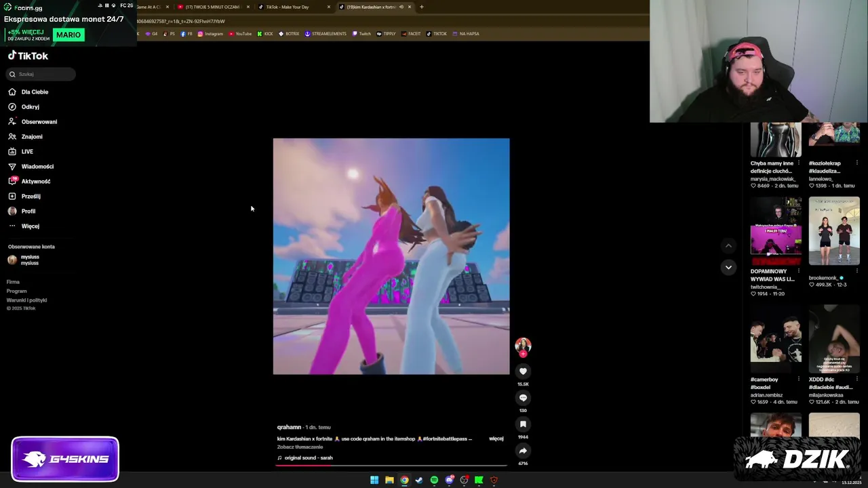Open File Explorer from taskbar

389,480
